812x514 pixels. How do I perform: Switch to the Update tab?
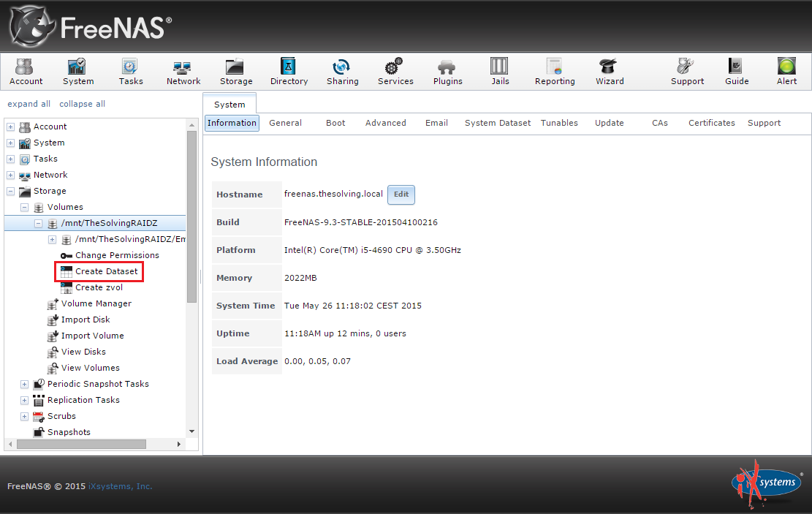[x=610, y=123]
